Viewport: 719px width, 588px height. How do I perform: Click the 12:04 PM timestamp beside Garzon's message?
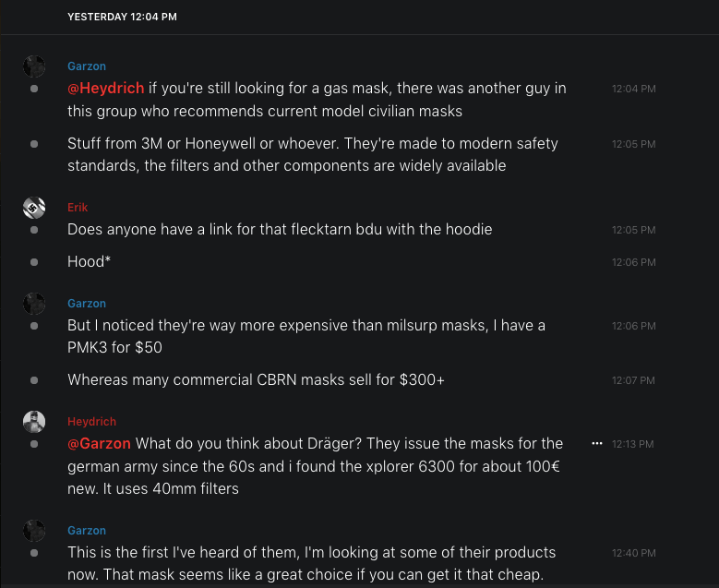click(x=633, y=90)
